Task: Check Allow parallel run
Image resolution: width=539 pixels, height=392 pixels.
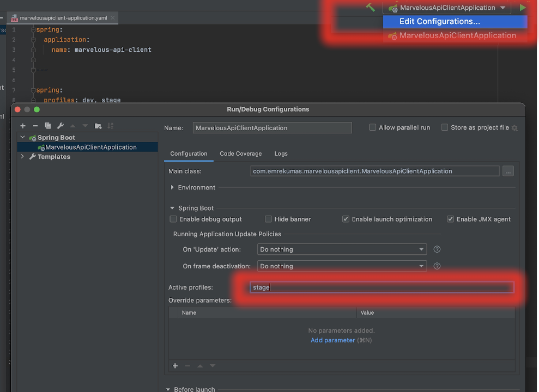Action: pyautogui.click(x=372, y=127)
